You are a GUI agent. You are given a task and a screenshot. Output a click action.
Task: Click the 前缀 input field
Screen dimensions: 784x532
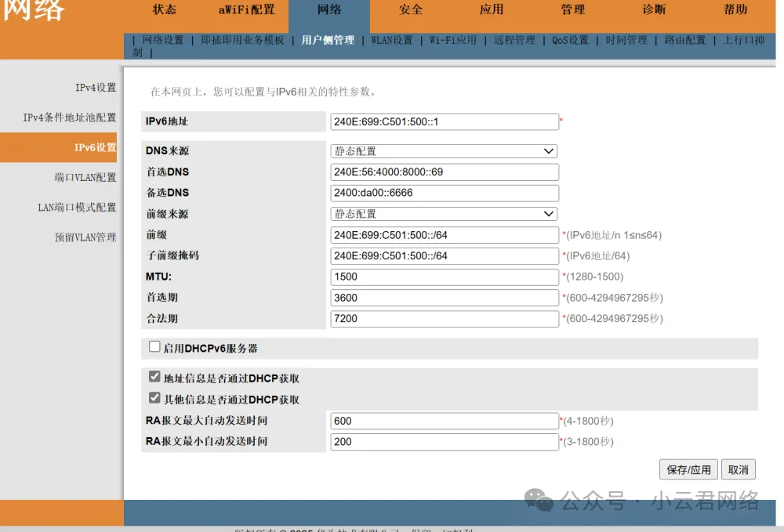pyautogui.click(x=445, y=235)
